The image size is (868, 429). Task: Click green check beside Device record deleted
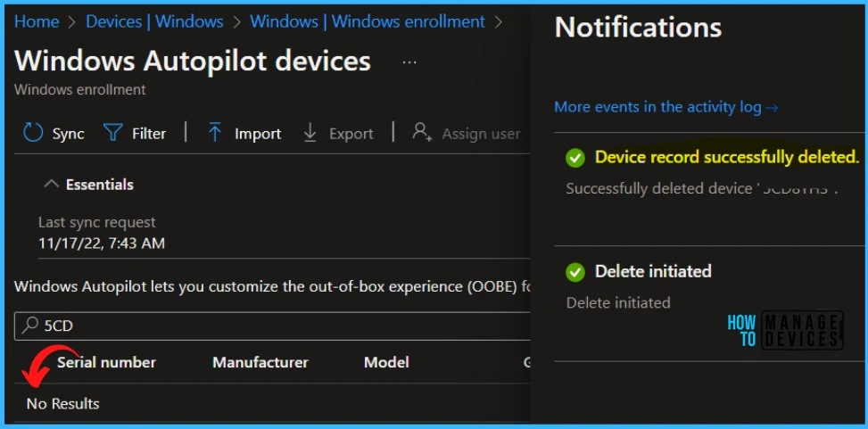coord(575,159)
